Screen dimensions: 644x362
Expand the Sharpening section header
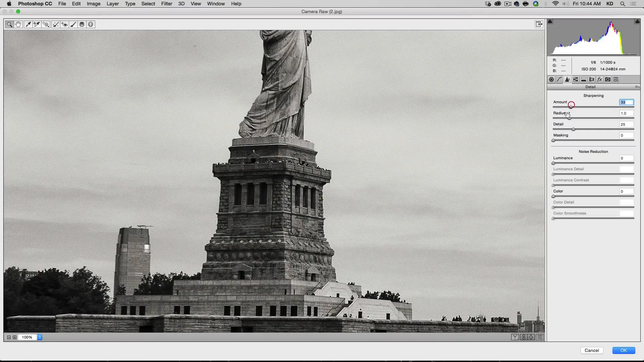[x=593, y=96]
